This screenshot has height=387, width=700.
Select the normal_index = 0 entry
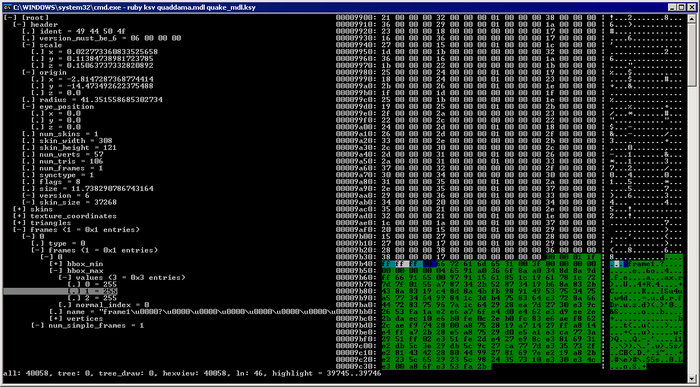click(104, 305)
